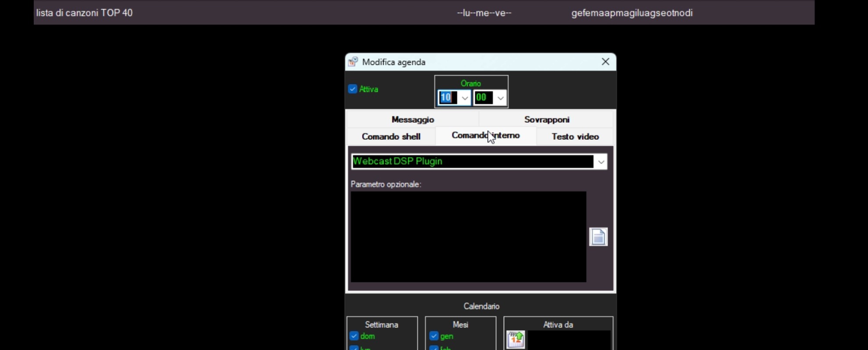Click the Modifica agenda title bar icon
This screenshot has width=868, height=350.
point(353,62)
